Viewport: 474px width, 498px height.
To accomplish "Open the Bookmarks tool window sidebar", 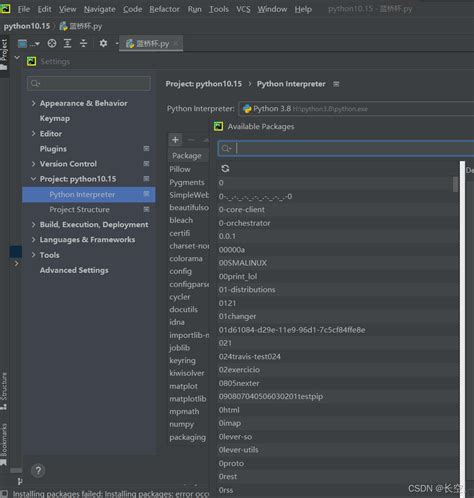I will click(4, 444).
